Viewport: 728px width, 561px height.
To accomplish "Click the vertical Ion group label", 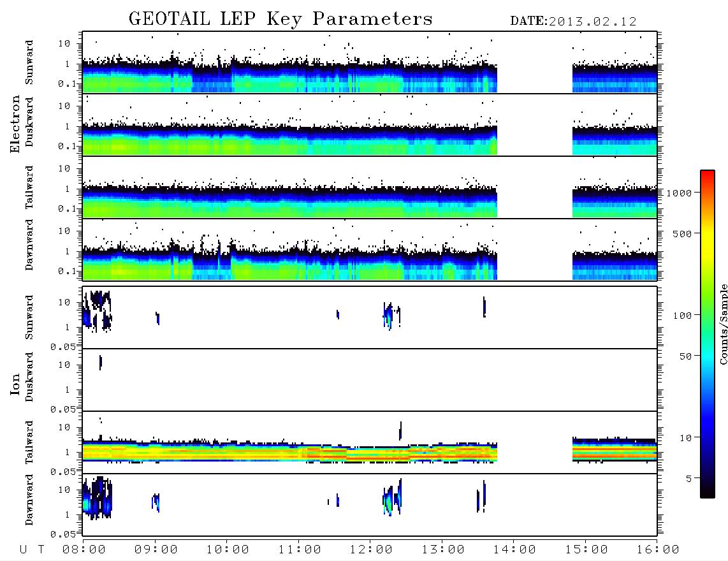I will (15, 384).
